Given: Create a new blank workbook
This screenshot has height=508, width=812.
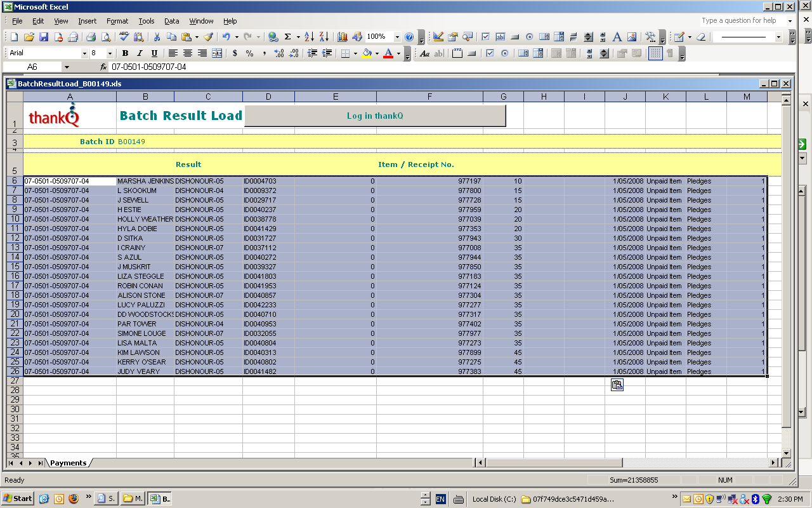Looking at the screenshot, I should pyautogui.click(x=14, y=37).
